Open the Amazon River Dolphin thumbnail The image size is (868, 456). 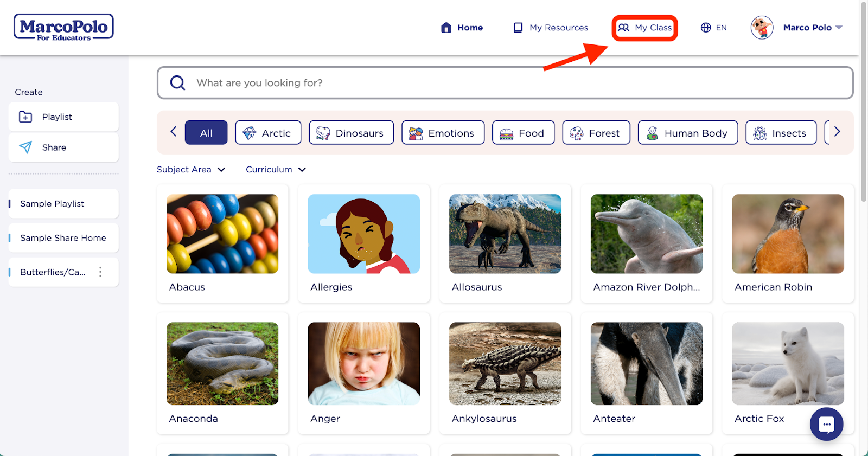click(x=647, y=234)
